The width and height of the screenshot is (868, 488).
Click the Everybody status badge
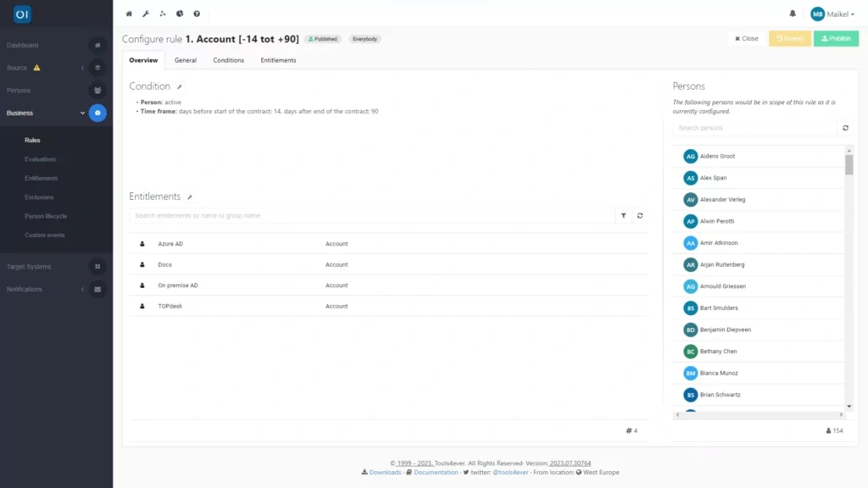pos(364,38)
